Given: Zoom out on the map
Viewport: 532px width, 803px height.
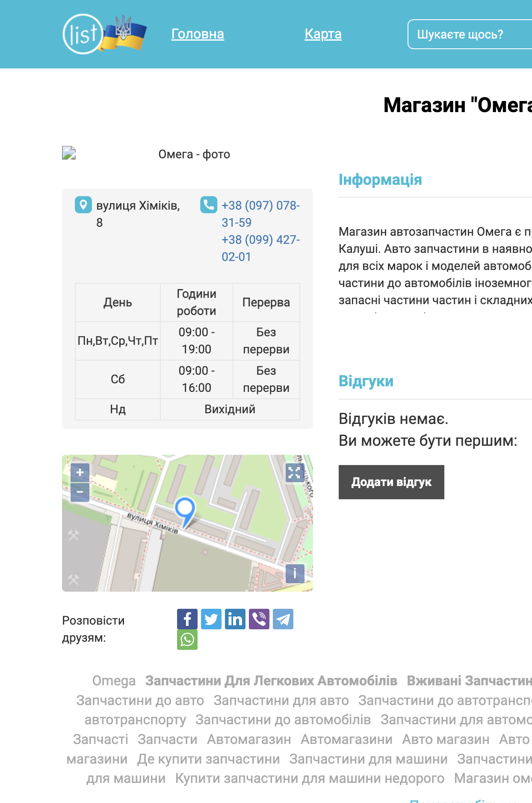Looking at the screenshot, I should click(80, 492).
